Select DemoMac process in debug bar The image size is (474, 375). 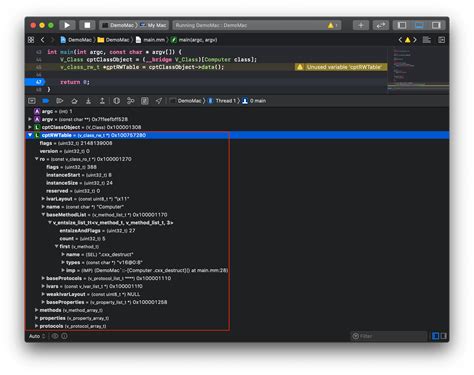click(185, 101)
